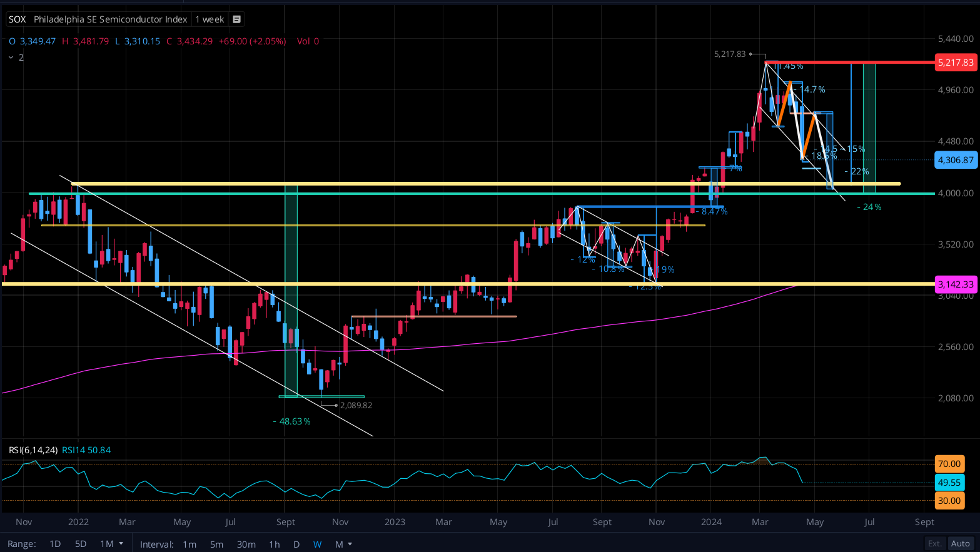
Task: Select the weekly W interval
Action: [317, 544]
